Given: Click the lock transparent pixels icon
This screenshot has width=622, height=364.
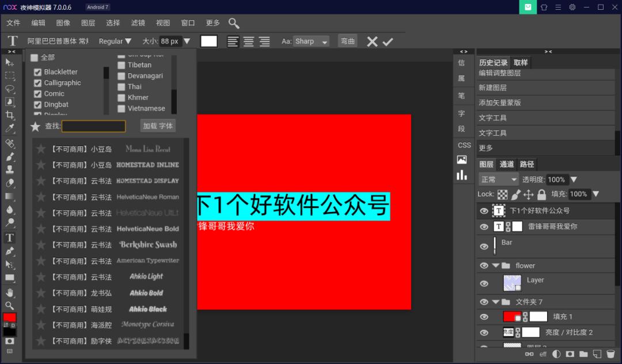Looking at the screenshot, I should click(503, 194).
